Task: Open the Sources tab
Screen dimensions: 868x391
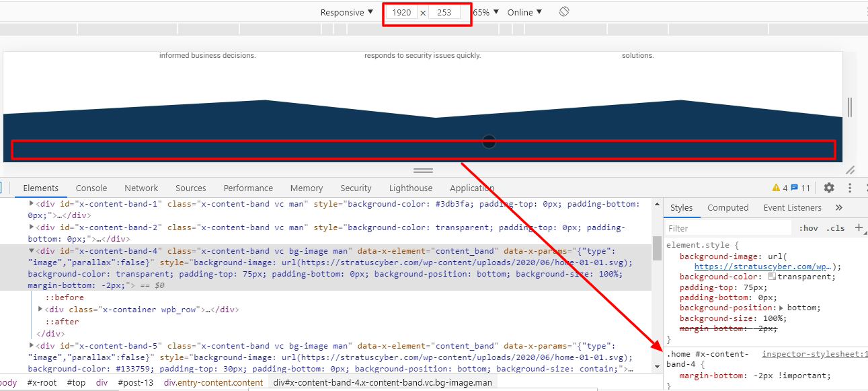Action: tap(191, 188)
